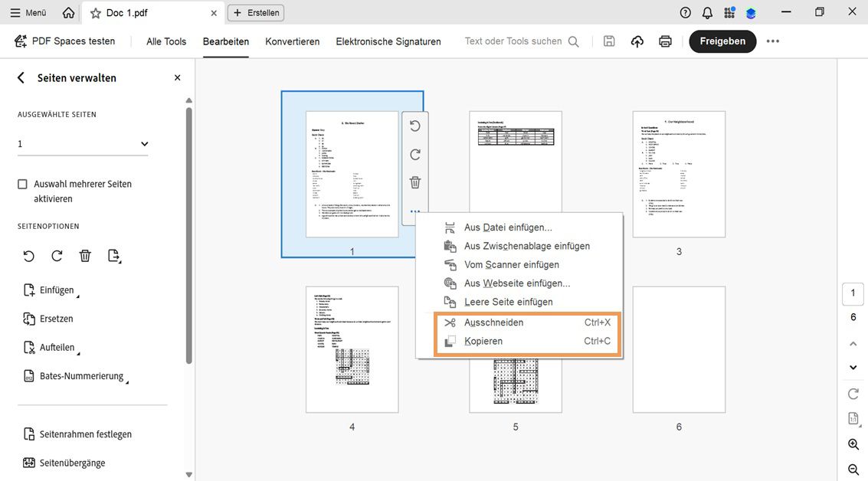This screenshot has height=481, width=868.
Task: Enable Auswahl mehrerer Seiten aktivieren checkbox
Action: [22, 184]
